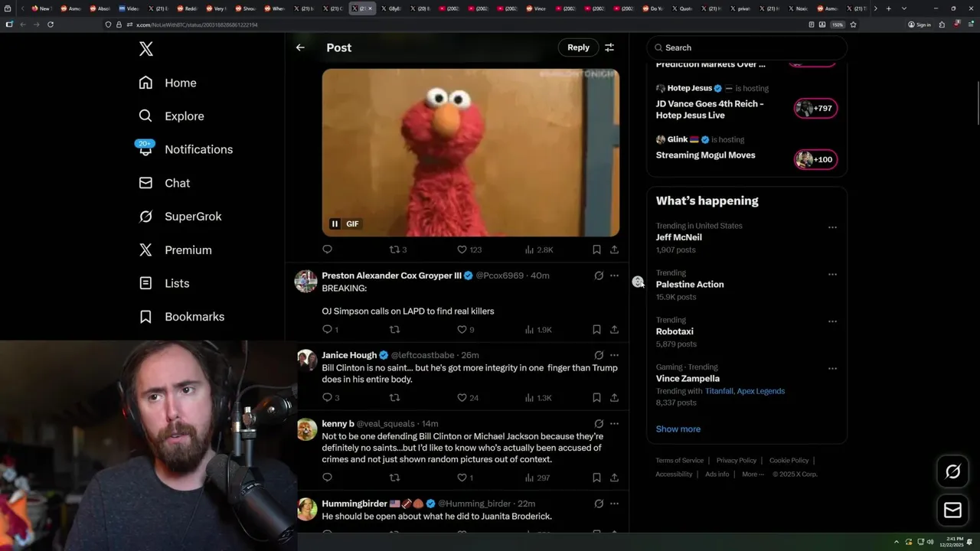Click Show more under What's happening
Screen dimensions: 980x551
[x=678, y=429]
